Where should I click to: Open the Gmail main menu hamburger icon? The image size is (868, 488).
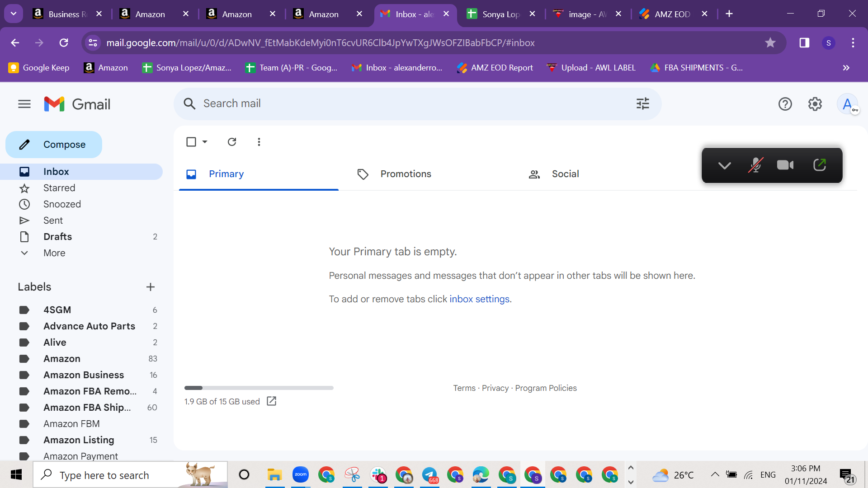click(24, 104)
